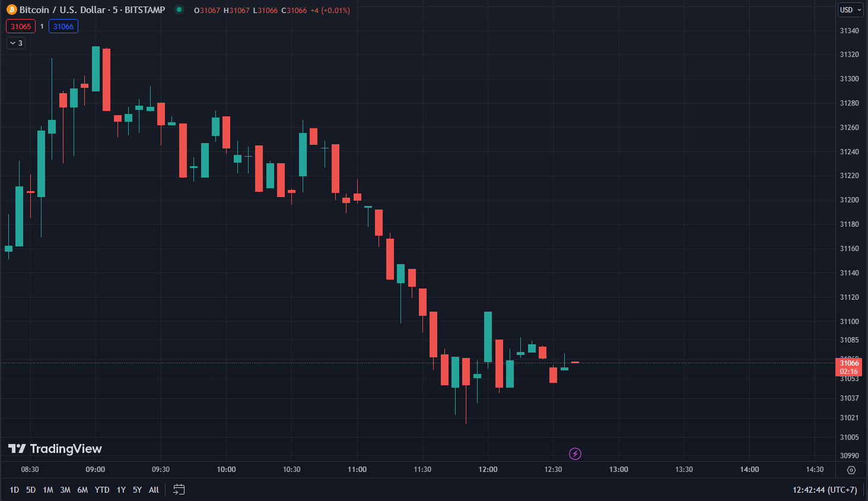Select the YTD date range
This screenshot has width=868, height=501.
pos(102,490)
